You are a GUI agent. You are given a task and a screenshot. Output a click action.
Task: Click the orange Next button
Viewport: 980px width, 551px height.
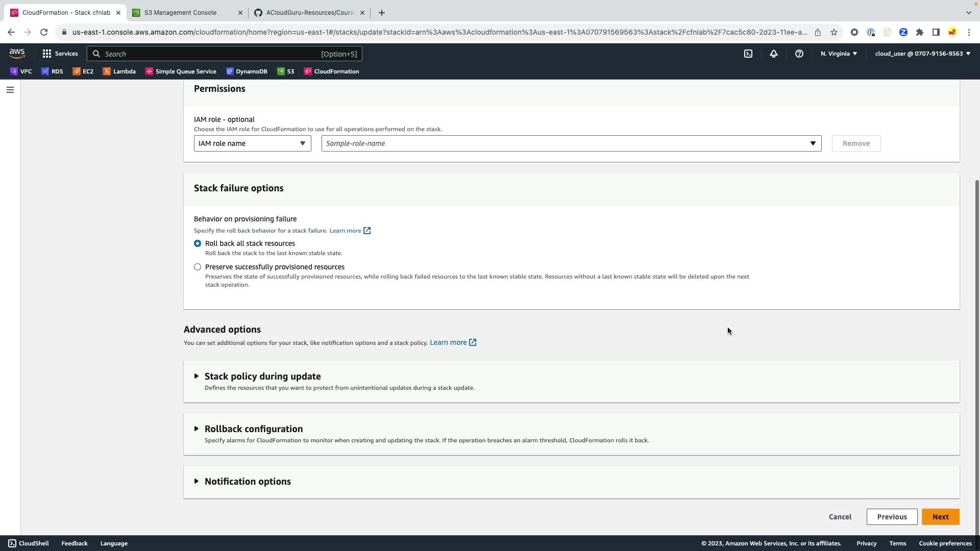tap(940, 517)
